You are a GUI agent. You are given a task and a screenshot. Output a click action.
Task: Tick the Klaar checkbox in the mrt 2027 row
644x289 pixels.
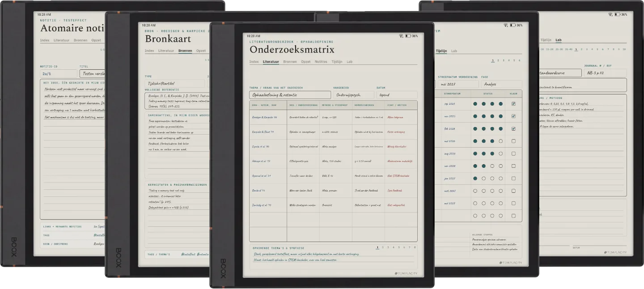[x=513, y=191]
